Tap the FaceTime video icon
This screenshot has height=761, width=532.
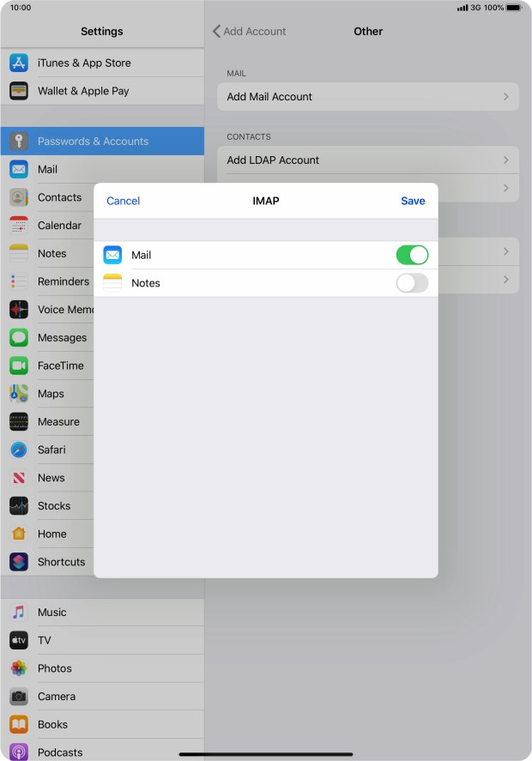19,365
